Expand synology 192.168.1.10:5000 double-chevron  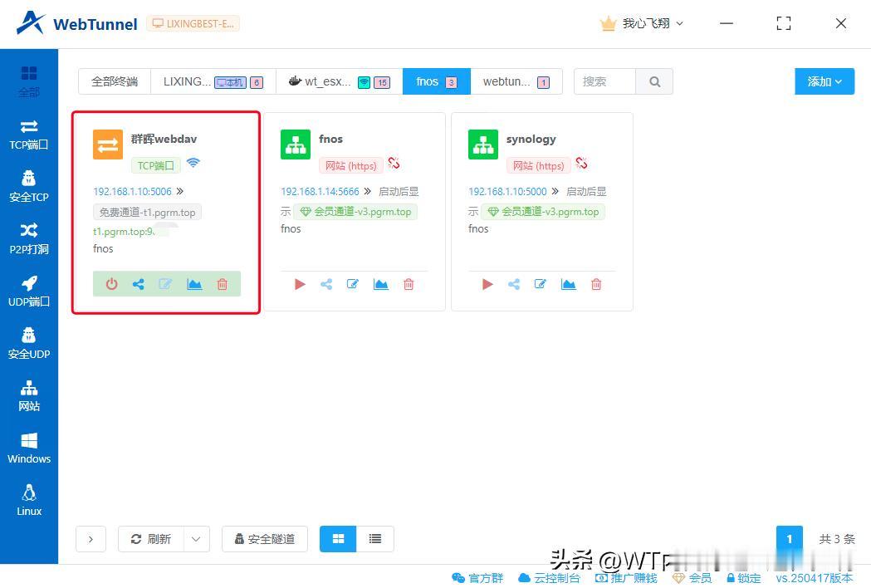[555, 191]
